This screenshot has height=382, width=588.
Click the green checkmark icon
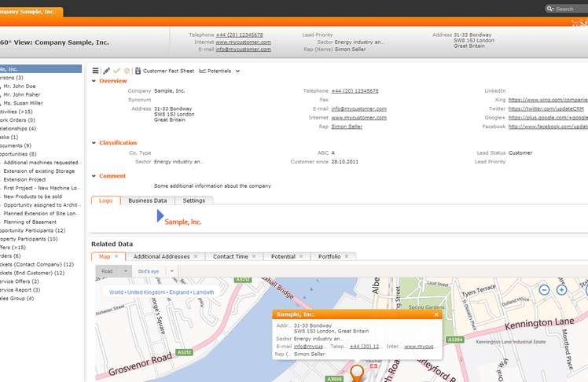116,71
